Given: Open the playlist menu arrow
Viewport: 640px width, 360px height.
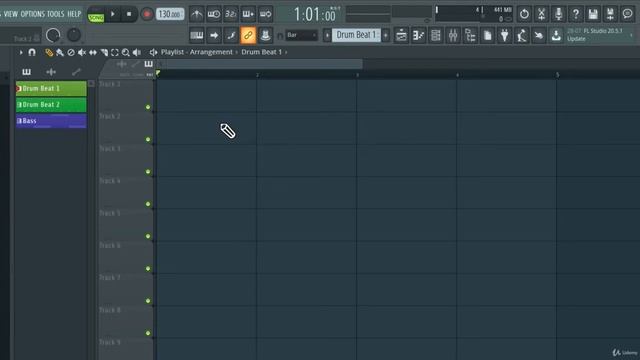Looking at the screenshot, I should point(21,52).
